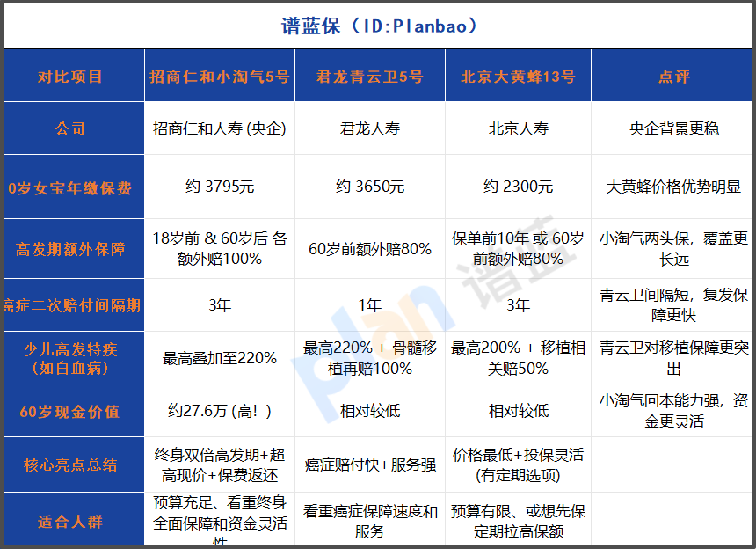The height and width of the screenshot is (549, 756).
Task: Select the 北京大黄蜂13号 column header
Action: pyautogui.click(x=519, y=77)
